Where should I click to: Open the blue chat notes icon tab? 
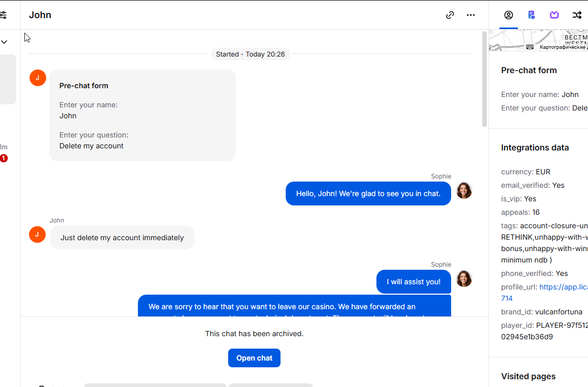coord(531,15)
